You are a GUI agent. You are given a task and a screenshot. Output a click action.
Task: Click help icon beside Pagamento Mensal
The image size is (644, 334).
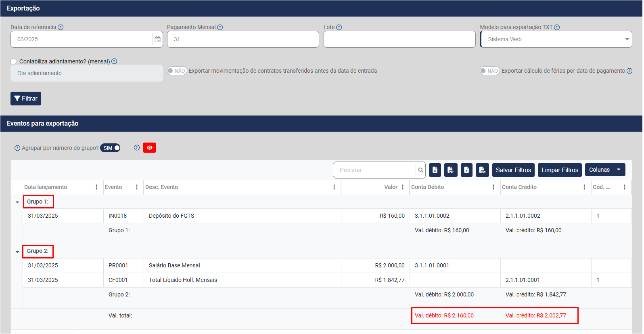(220, 27)
